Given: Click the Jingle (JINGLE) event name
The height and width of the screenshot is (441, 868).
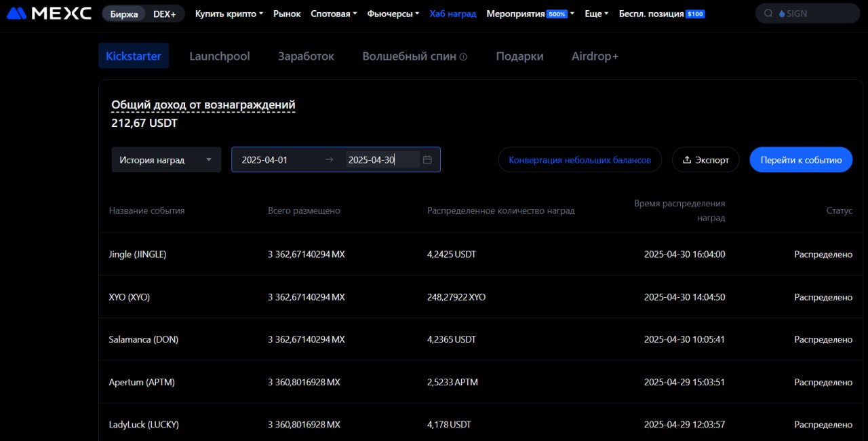Looking at the screenshot, I should 138,254.
